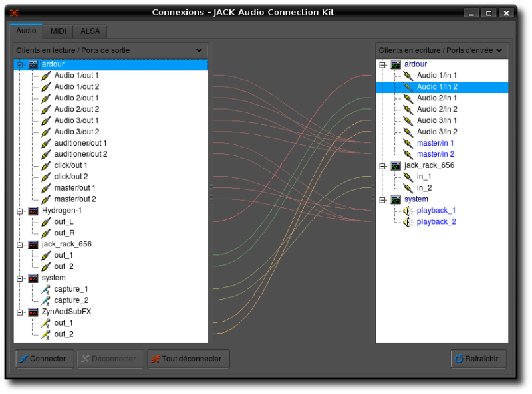Collapse the Hydrogen-1 client tree

click(x=20, y=211)
